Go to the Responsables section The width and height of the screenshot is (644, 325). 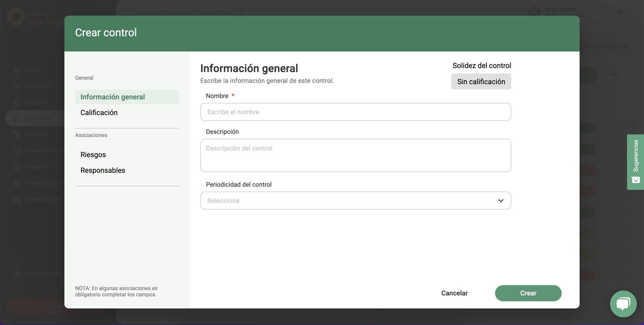click(x=103, y=170)
